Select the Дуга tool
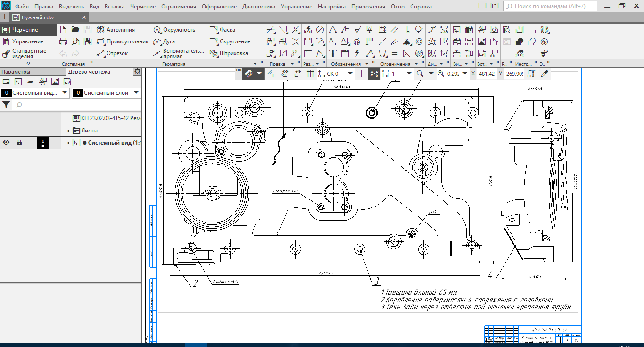Screen dimensions: 644x347 click(x=164, y=41)
